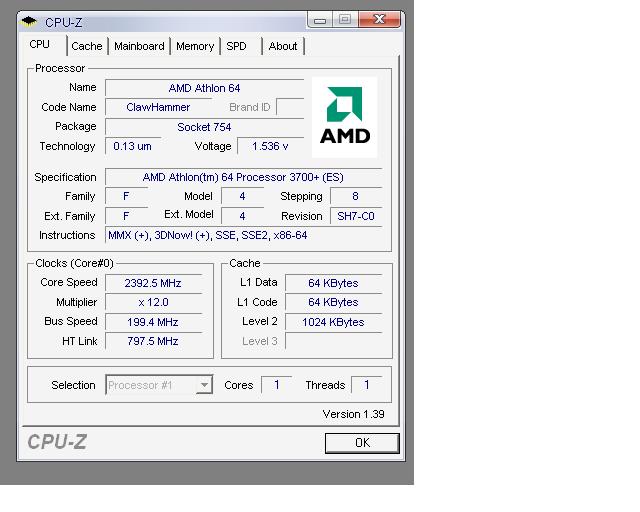The height and width of the screenshot is (512, 640).
Task: Click the disabled maximize button
Action: pyautogui.click(x=345, y=20)
